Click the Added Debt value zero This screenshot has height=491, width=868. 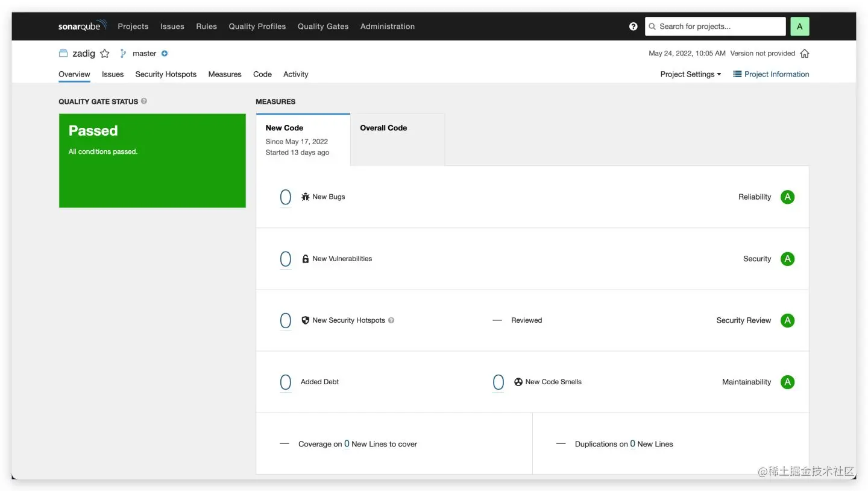[286, 382]
